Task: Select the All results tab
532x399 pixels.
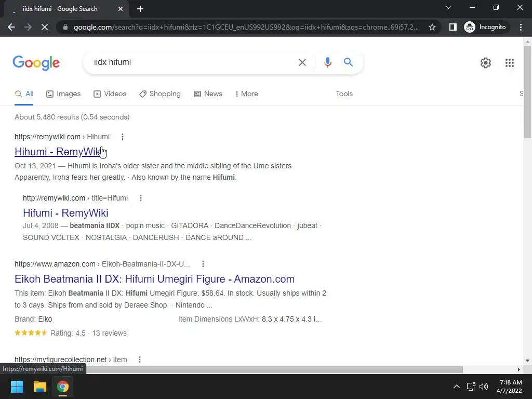Action: click(x=24, y=94)
